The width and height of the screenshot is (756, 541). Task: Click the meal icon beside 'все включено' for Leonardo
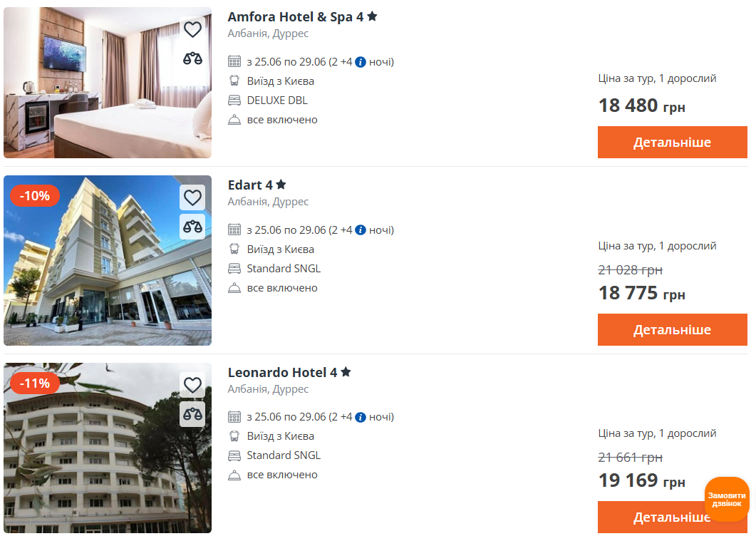(x=234, y=475)
